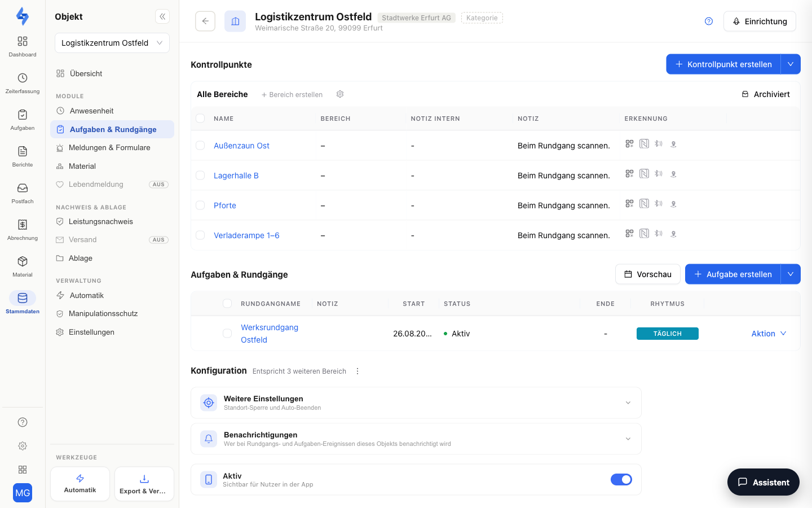This screenshot has height=508, width=812.
Task: Open Export & Ver... tool card
Action: (144, 484)
